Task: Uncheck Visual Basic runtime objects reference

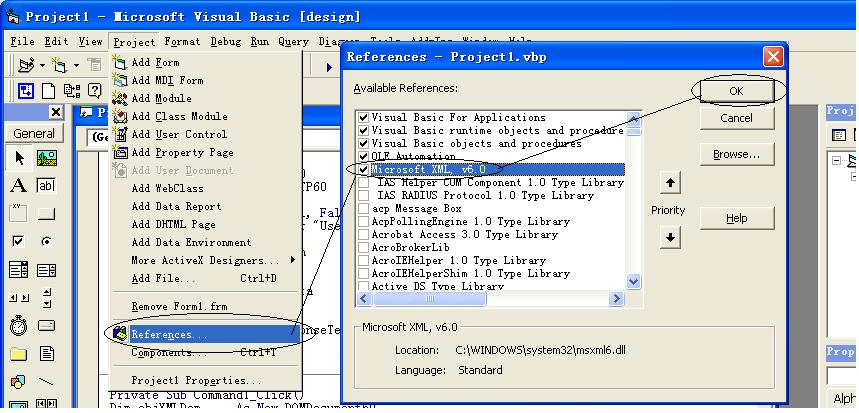Action: click(x=363, y=130)
